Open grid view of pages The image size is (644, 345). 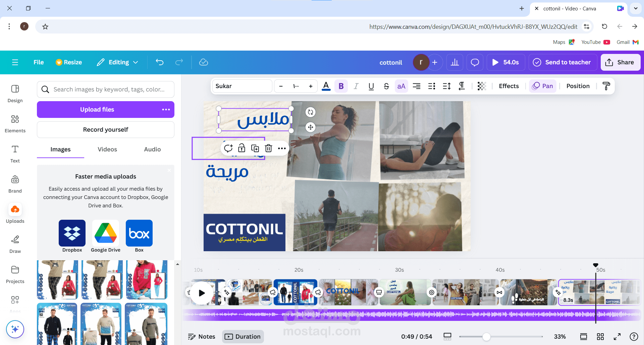[600, 337]
